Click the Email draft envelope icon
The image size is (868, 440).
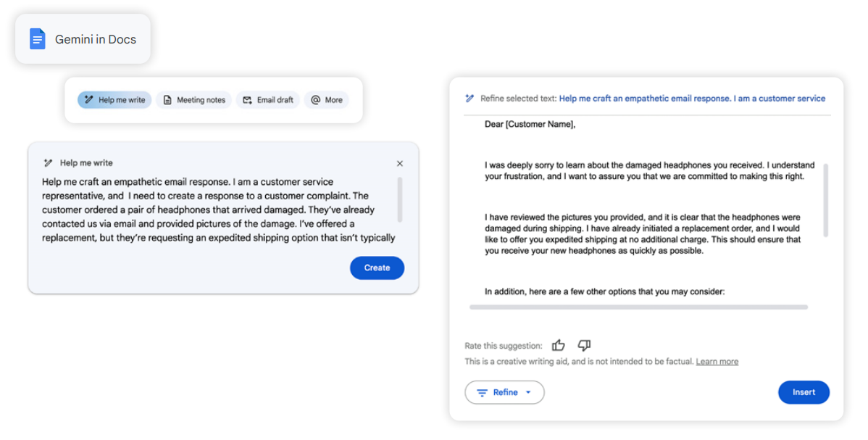pos(247,100)
